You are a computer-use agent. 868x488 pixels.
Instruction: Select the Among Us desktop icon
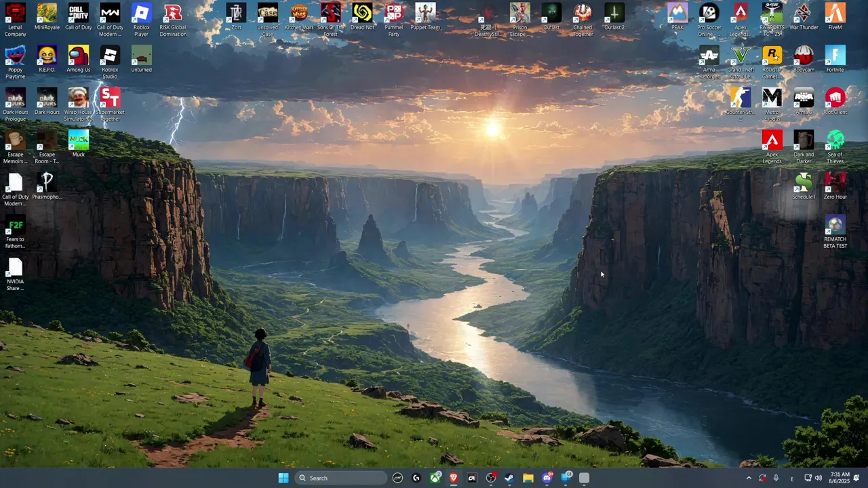click(x=78, y=59)
